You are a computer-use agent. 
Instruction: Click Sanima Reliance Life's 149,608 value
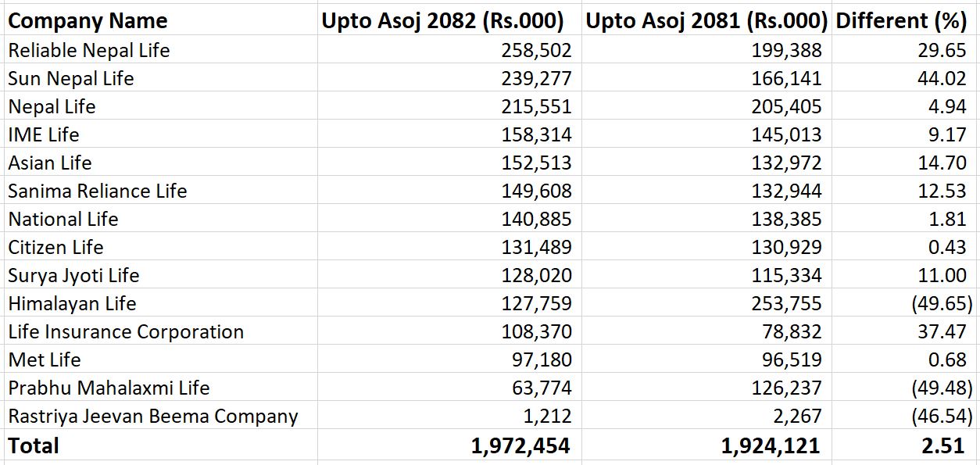pos(536,191)
